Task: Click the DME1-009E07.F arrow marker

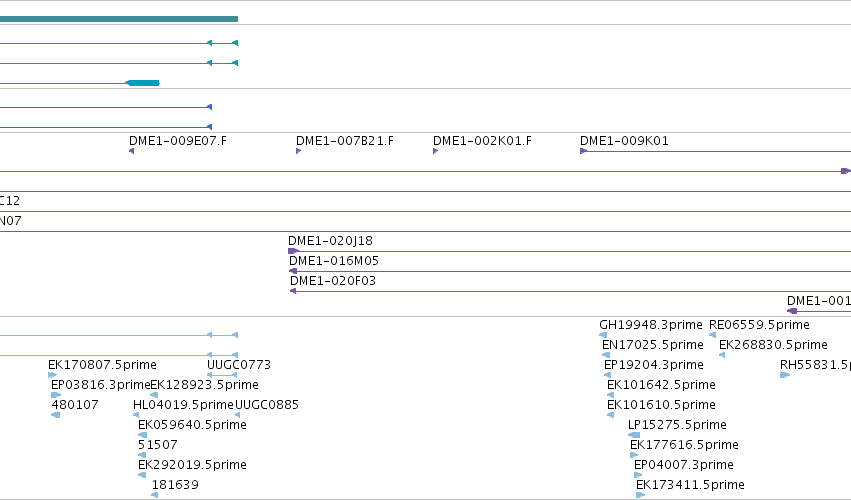Action: coord(131,151)
